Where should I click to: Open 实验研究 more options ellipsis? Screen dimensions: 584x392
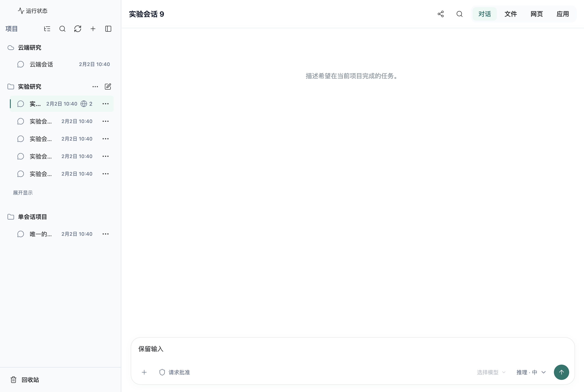tap(95, 87)
